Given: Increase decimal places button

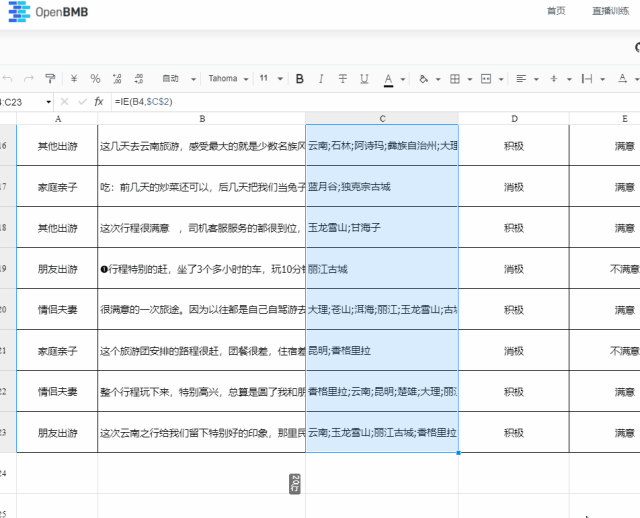Looking at the screenshot, I should 139,79.
